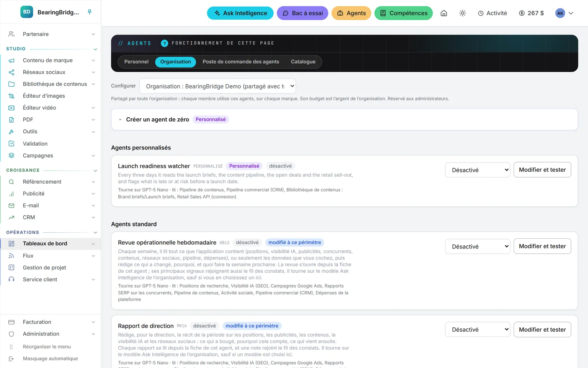Click the Personnalisé badge near Créer un agent

(211, 119)
